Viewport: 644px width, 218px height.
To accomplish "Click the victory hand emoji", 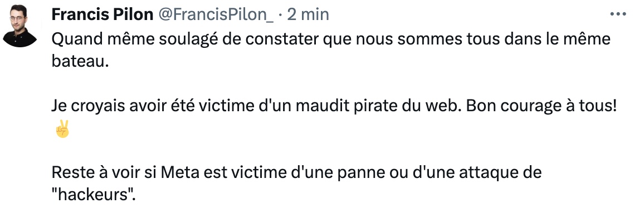I will (x=62, y=129).
